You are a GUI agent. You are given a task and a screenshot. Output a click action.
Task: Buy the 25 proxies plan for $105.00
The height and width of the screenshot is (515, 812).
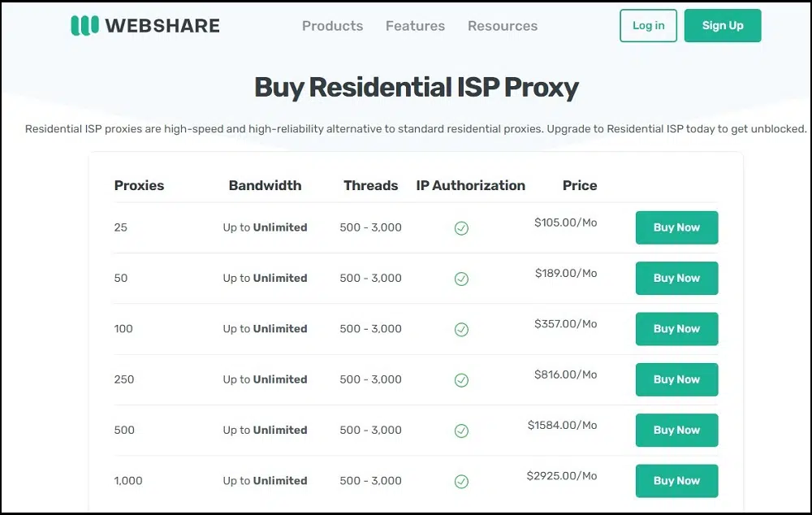pos(676,227)
